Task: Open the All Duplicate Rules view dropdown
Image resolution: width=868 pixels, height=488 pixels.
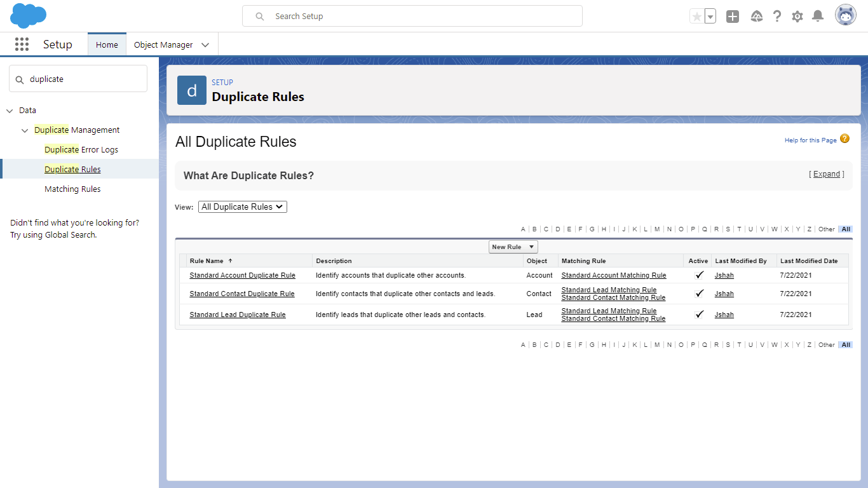Action: [x=243, y=207]
